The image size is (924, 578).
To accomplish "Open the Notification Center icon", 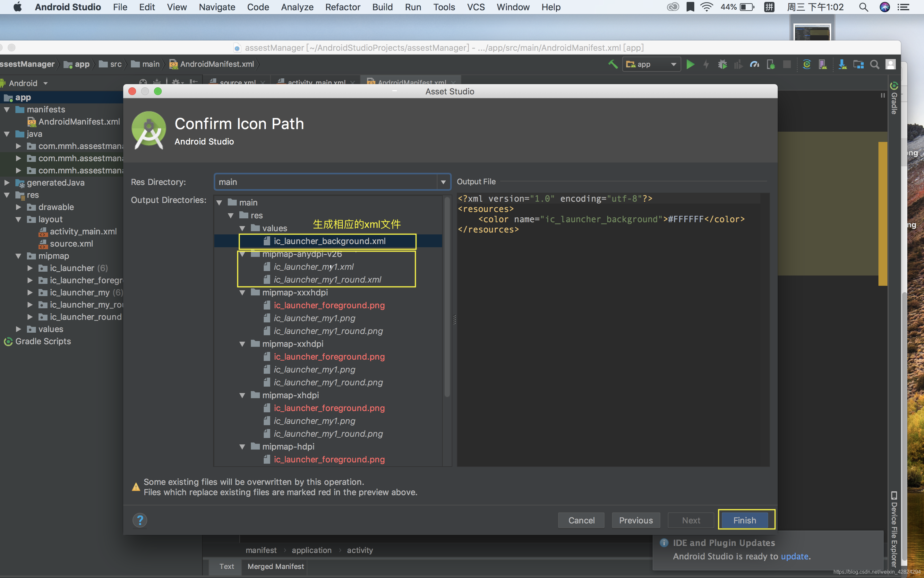I will [x=903, y=7].
